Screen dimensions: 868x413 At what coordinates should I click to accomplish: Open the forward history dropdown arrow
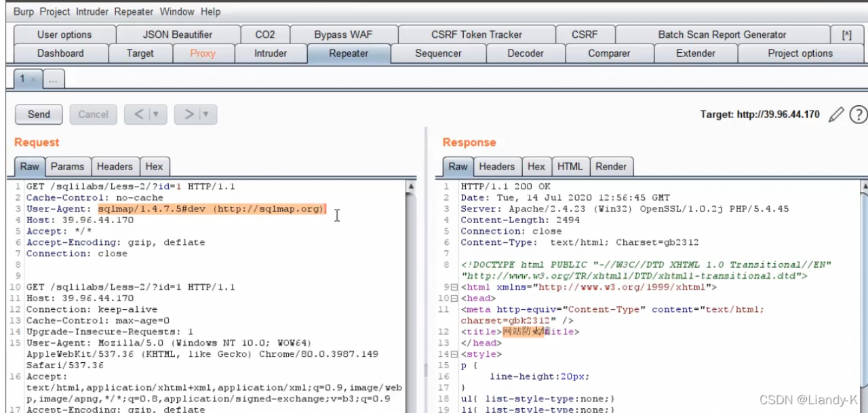(208, 115)
